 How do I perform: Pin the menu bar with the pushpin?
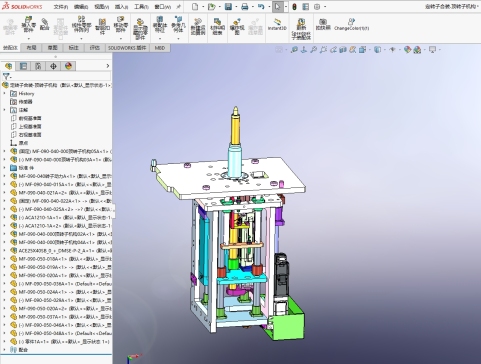coord(179,6)
